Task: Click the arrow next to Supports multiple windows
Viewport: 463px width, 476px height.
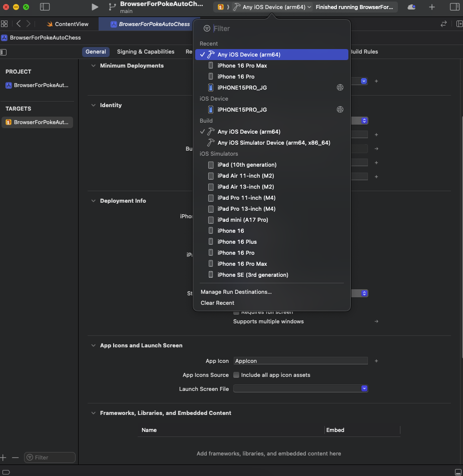Action: (376, 321)
